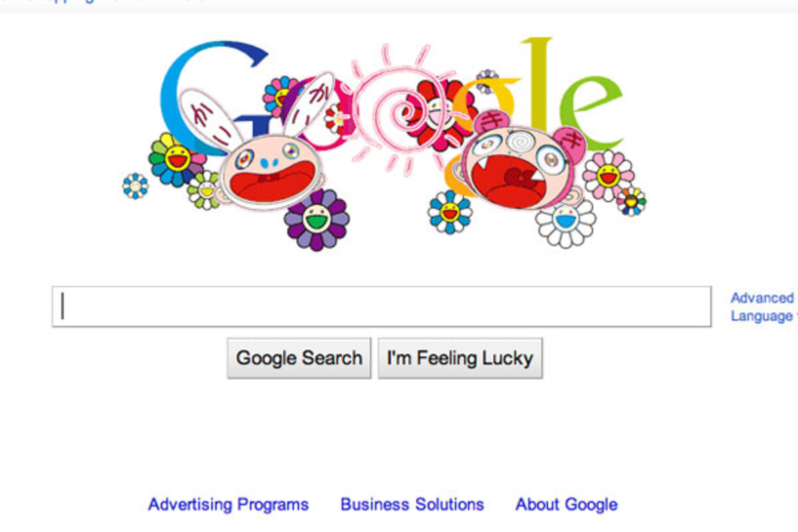Click the Google Search button
This screenshot has width=798, height=532.
tap(299, 358)
